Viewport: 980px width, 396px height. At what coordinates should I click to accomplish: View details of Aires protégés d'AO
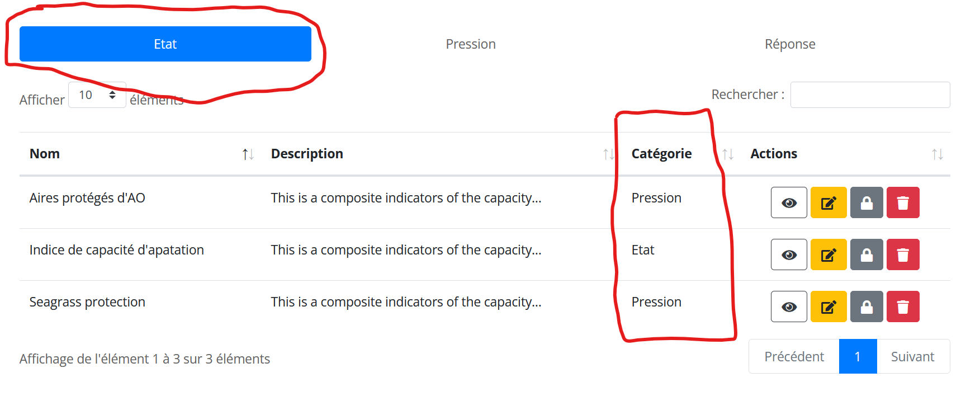coord(789,202)
